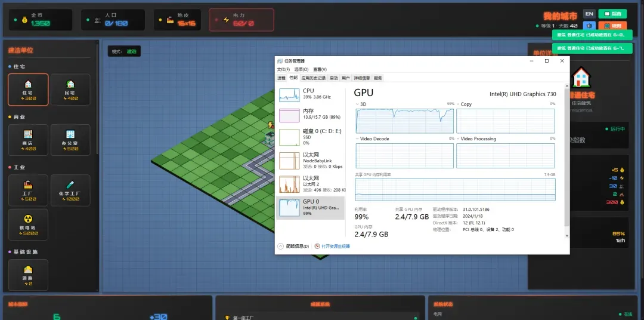644x320 pixels.
Task: Mute the game sound with speaker button
Action: click(589, 26)
